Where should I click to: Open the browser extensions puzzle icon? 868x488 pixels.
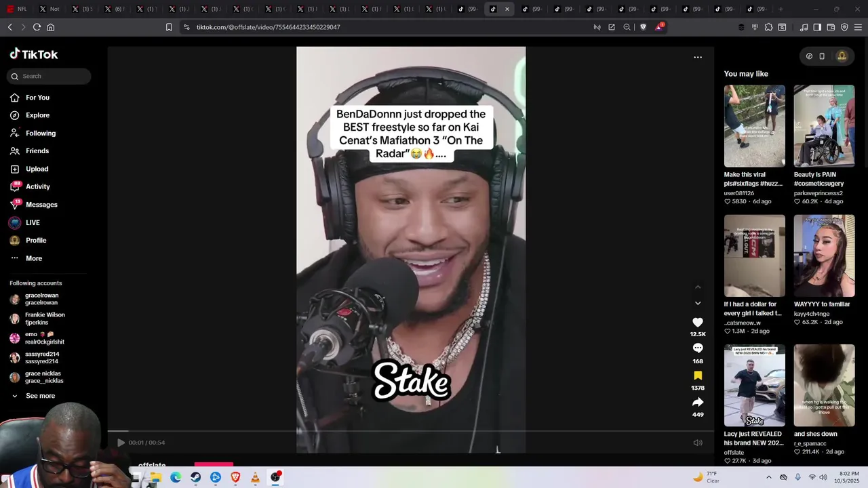point(768,27)
